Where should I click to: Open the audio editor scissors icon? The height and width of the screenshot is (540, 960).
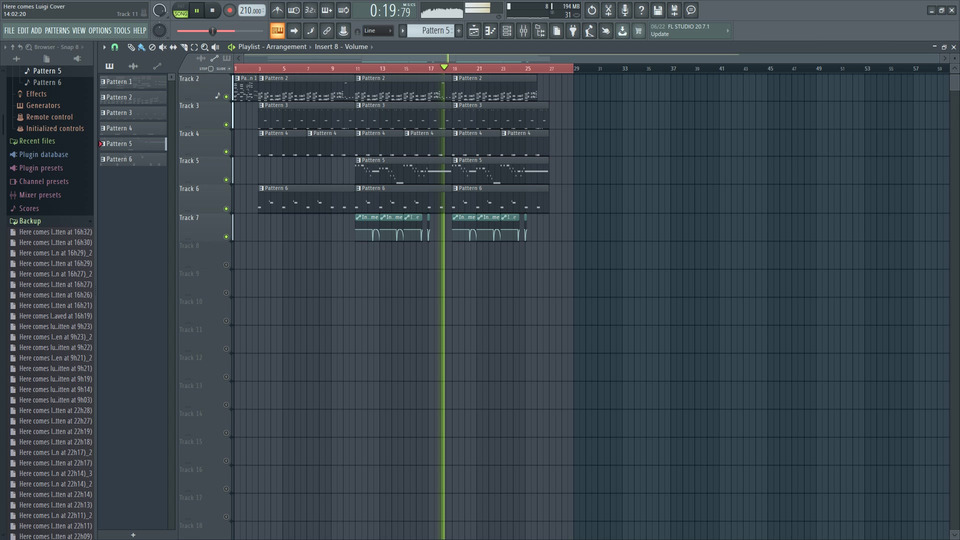pyautogui.click(x=608, y=10)
